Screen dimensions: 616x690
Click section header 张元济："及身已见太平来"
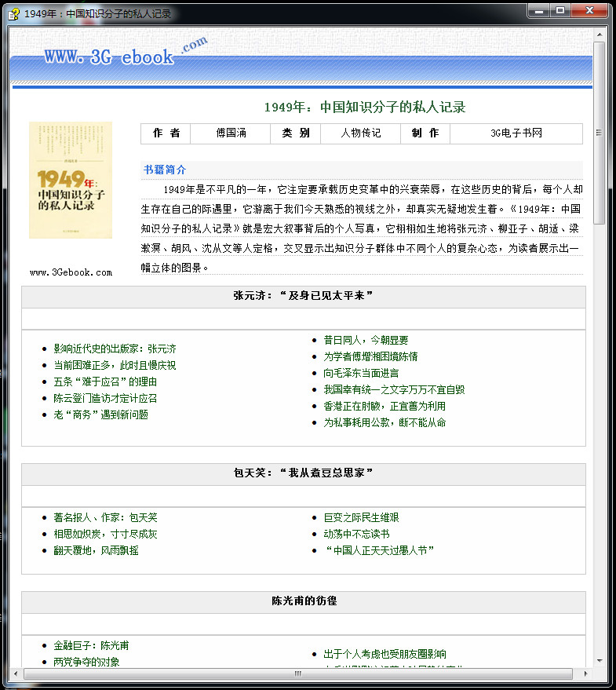point(303,296)
